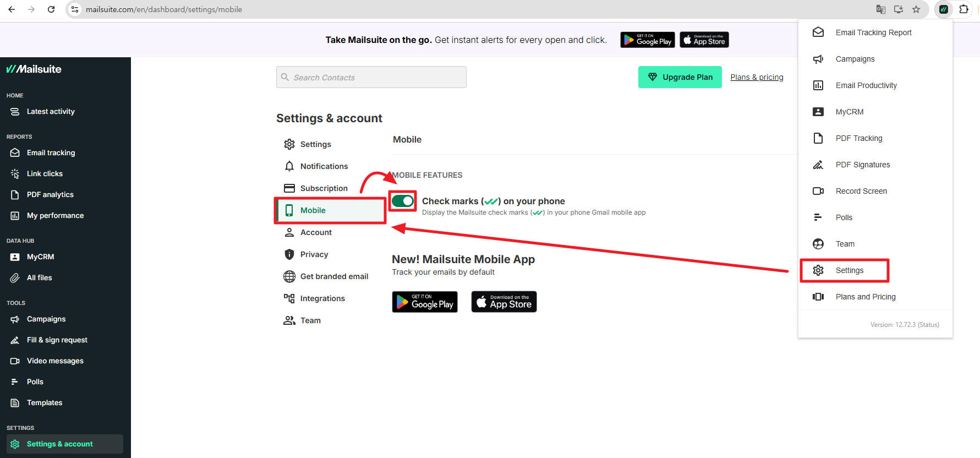Screen dimensions: 980x458
Task: Click the Campaigns megaphone icon in sidebar
Action: (15, 319)
